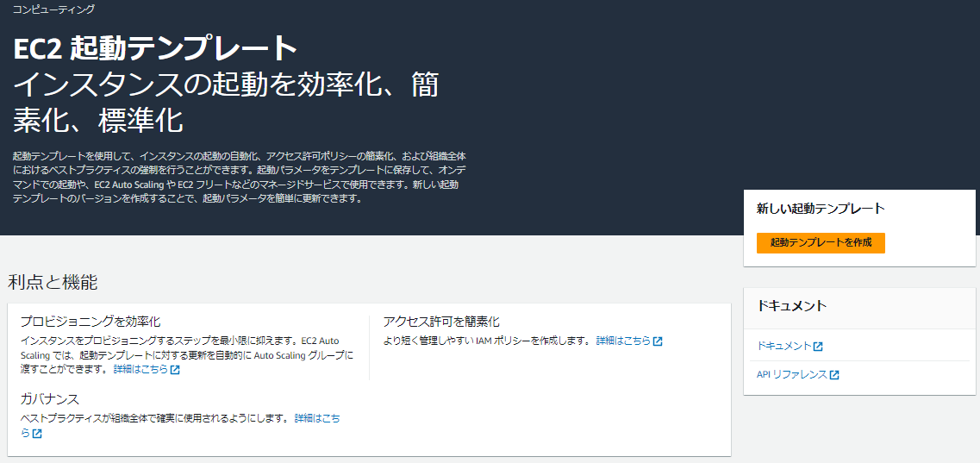This screenshot has width=980, height=463.
Task: Open the API リファレンス link
Action: [792, 374]
